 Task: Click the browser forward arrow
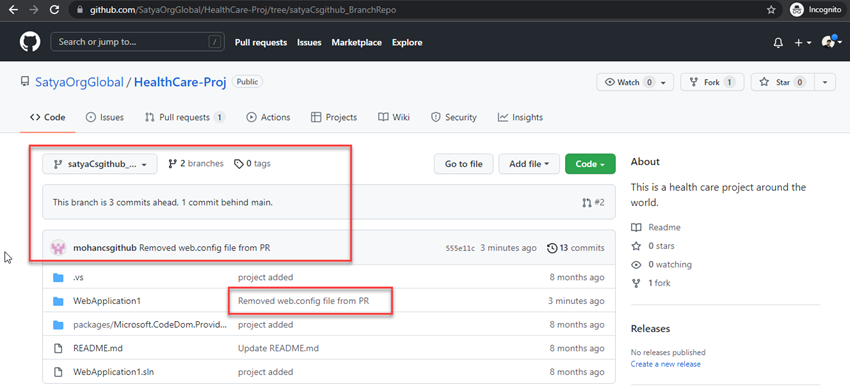click(33, 10)
